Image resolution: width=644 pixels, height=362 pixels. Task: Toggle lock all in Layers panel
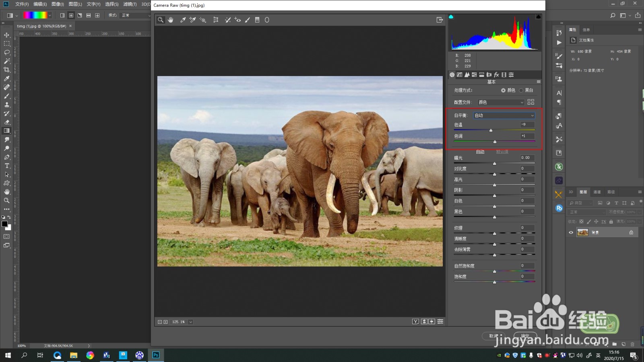tap(611, 222)
